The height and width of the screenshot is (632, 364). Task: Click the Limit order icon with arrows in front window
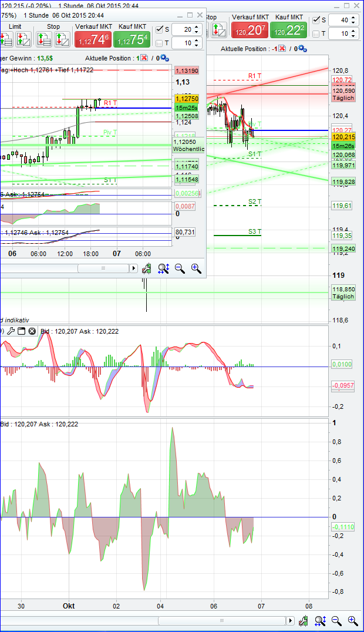point(6,39)
